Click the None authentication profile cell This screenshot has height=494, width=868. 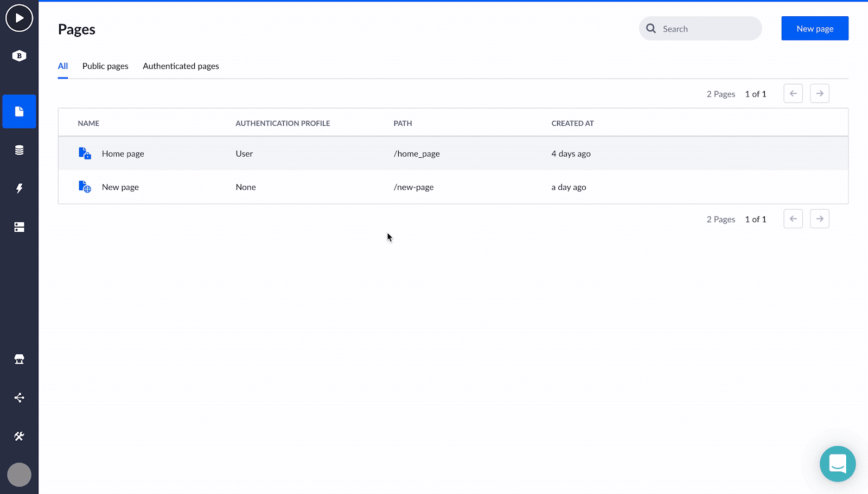point(246,187)
